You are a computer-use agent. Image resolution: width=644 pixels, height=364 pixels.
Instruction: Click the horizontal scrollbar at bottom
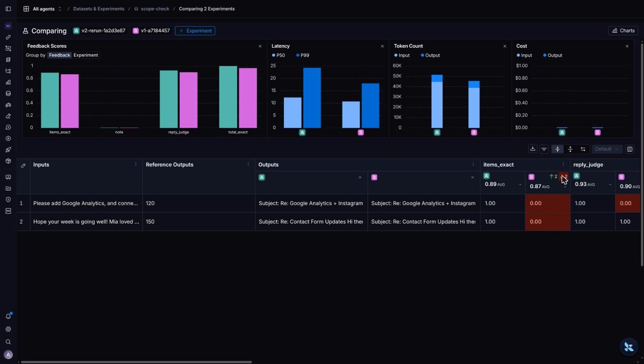tap(136, 361)
